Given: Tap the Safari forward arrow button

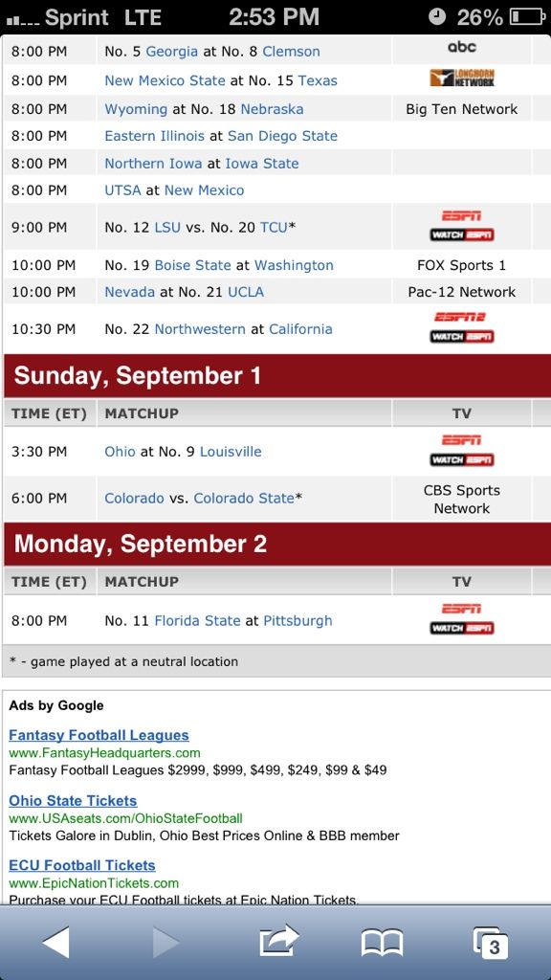Looking at the screenshot, I should (165, 942).
